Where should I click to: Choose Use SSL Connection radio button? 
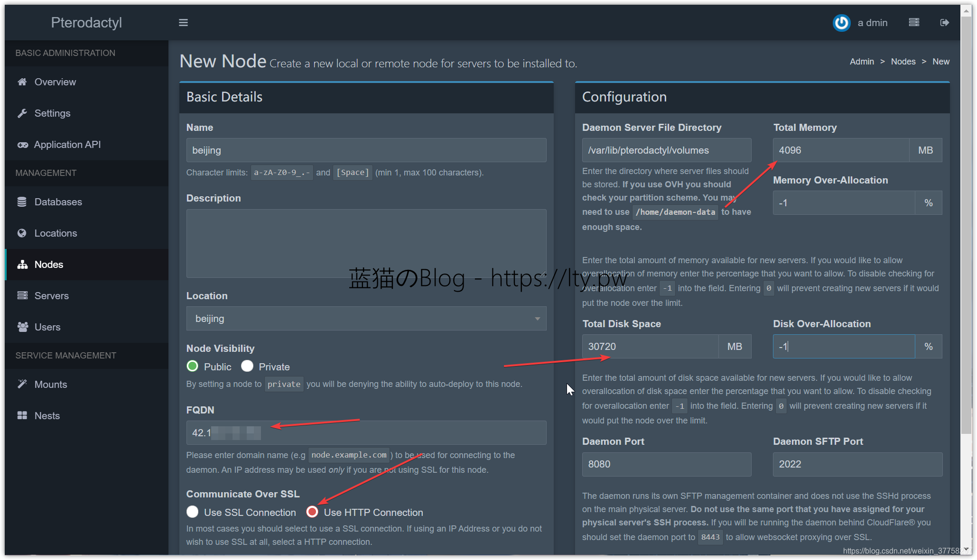pos(192,512)
